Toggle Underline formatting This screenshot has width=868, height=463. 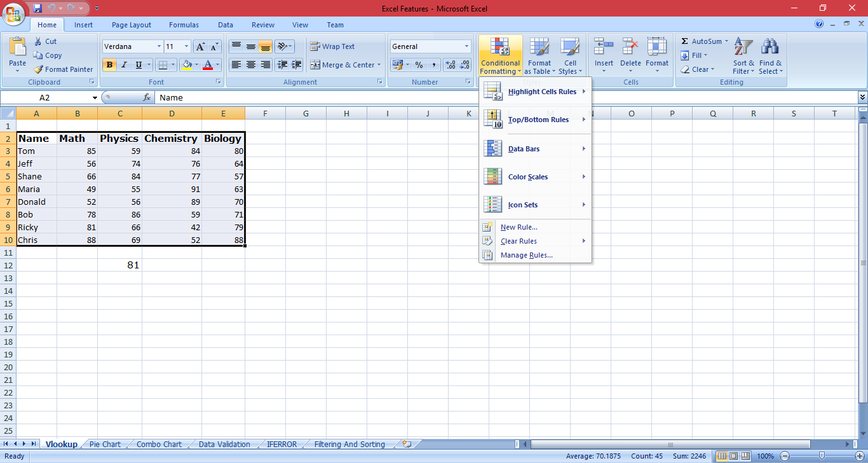point(139,65)
